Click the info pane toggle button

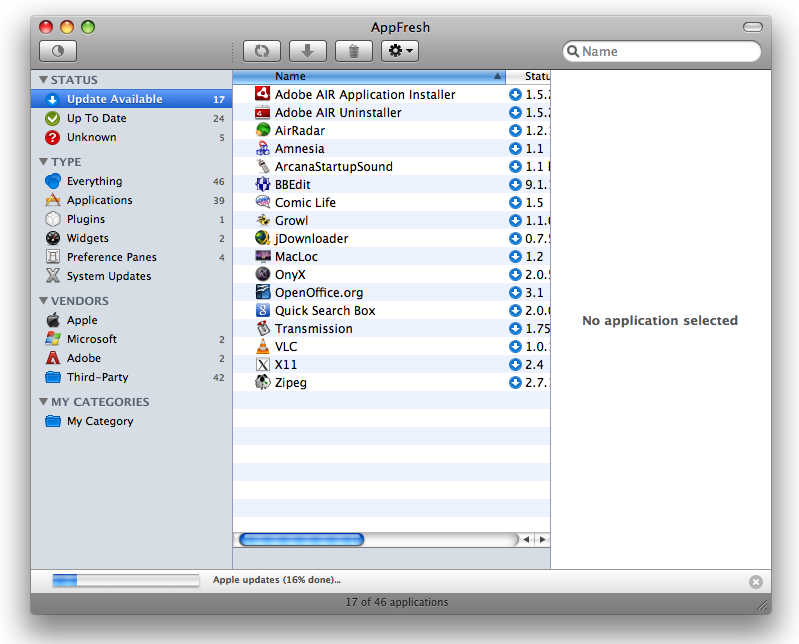(x=58, y=51)
